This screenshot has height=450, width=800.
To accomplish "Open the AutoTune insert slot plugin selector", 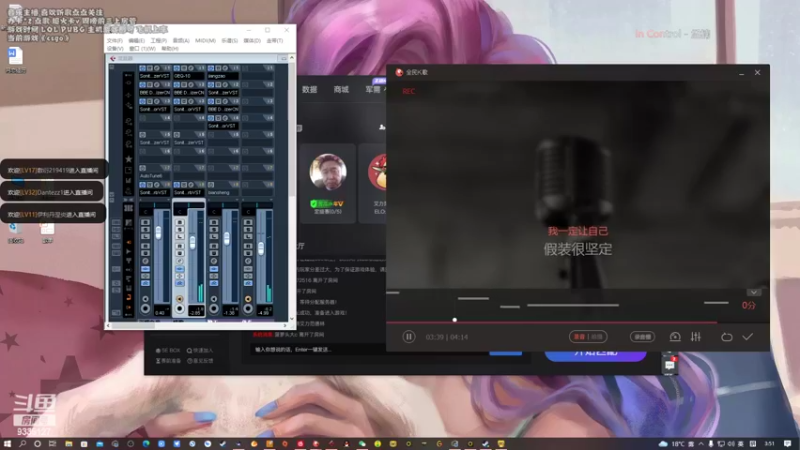I will (155, 176).
